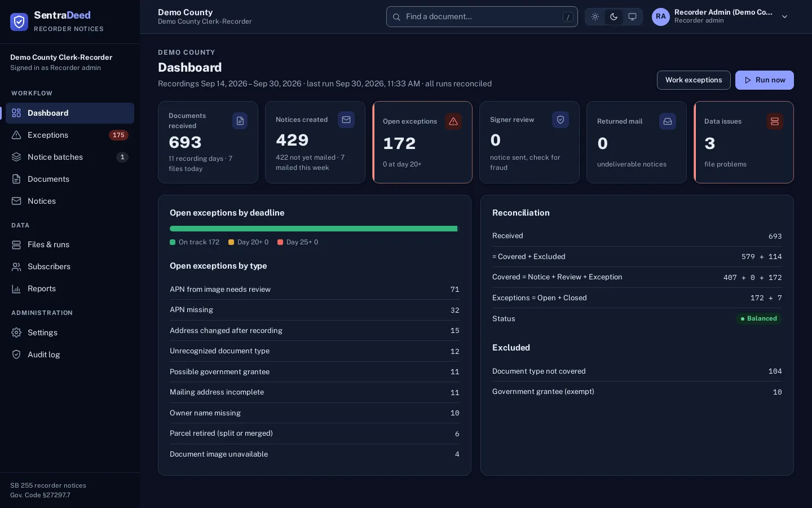Click the Files & runs server icon
This screenshot has width=812, height=508.
tap(16, 244)
